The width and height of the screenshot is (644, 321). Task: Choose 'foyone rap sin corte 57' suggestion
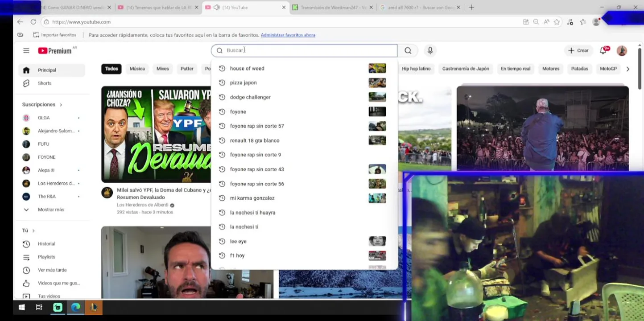pyautogui.click(x=304, y=126)
